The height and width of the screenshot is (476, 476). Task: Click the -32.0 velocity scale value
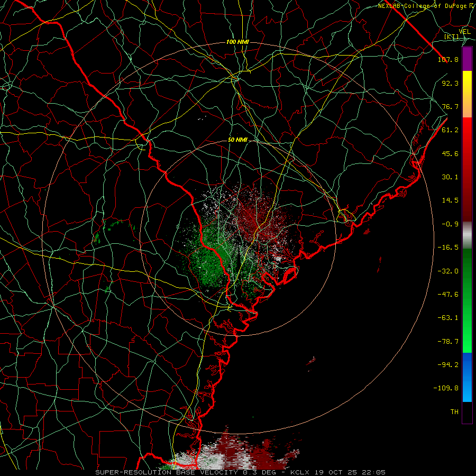click(448, 271)
